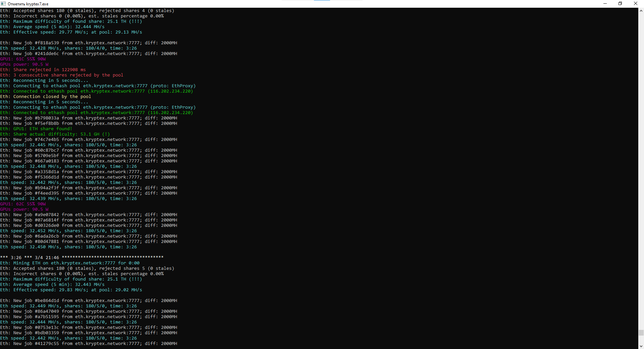Click 'New job #241dde6c' line
644x349 pixels.
(x=89, y=54)
